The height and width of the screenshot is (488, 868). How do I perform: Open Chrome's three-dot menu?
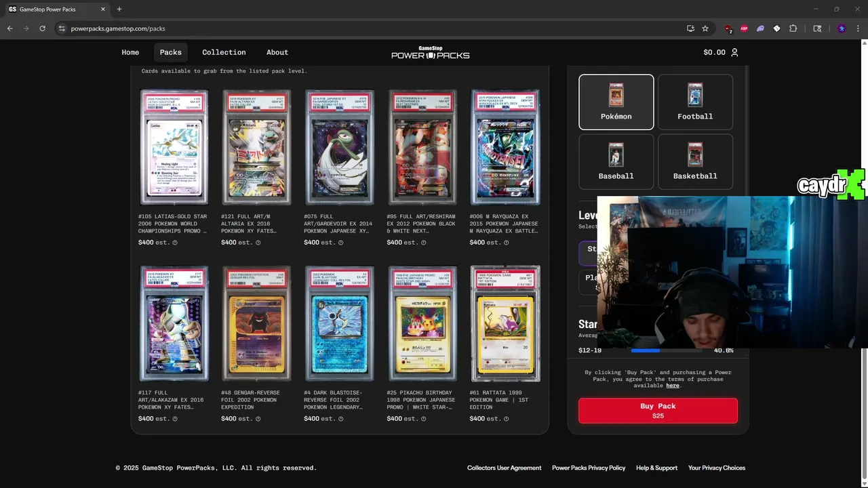(x=858, y=28)
